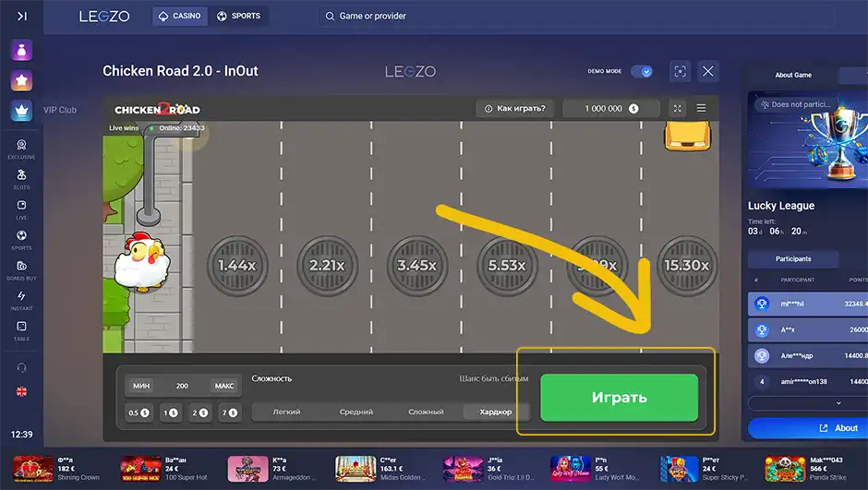Open the Как играть? help button
Screen dimensions: 868x490
tap(515, 108)
